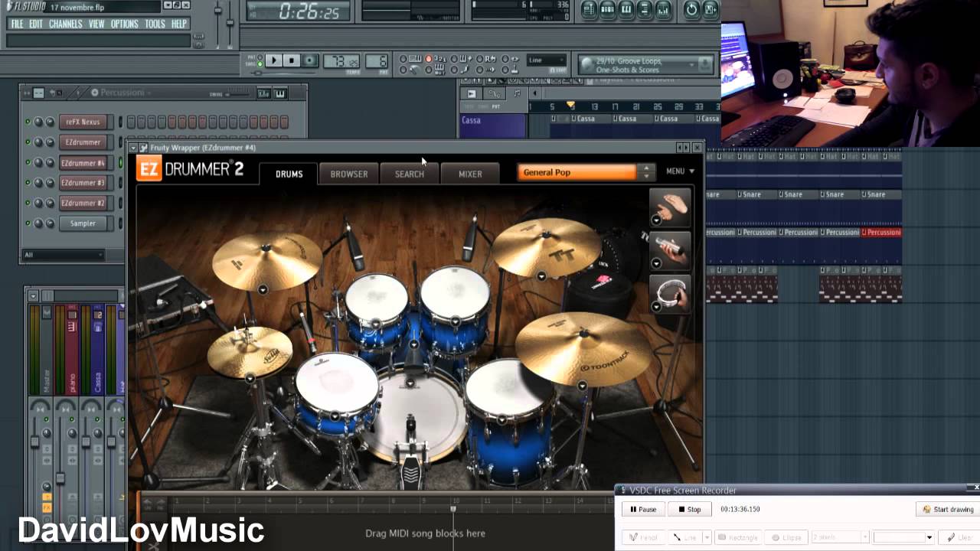Stop playback with the stop button
Image resolution: width=980 pixels, height=551 pixels.
click(x=292, y=60)
